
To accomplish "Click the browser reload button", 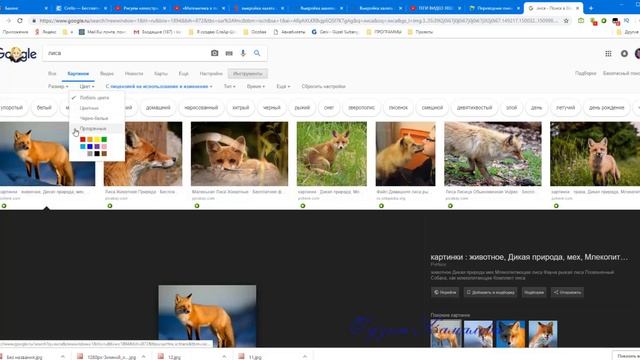I will point(20,20).
